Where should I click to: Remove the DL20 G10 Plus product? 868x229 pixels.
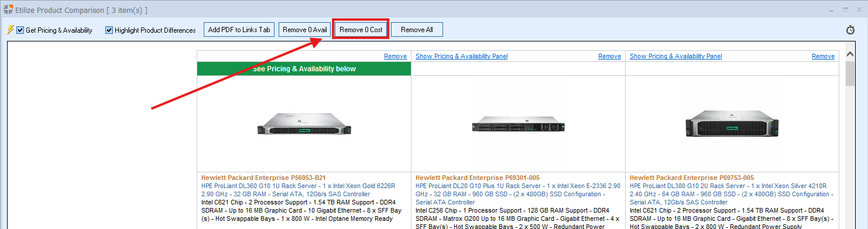click(609, 56)
